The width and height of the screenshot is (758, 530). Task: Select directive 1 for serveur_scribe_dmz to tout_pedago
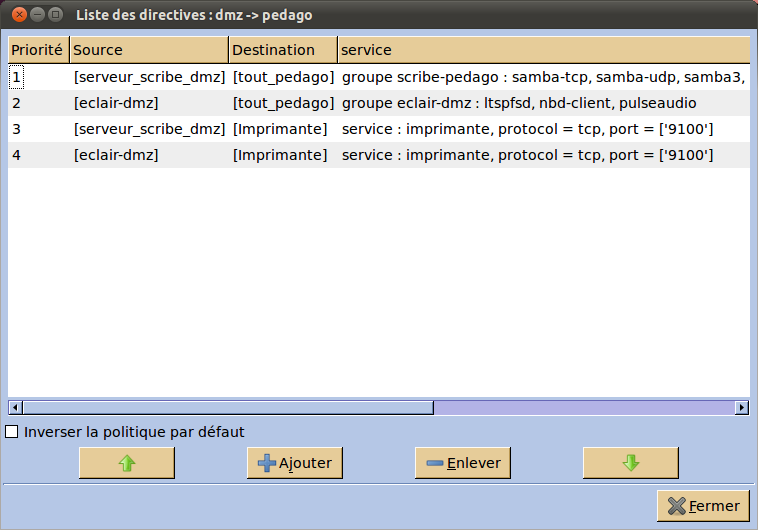(379, 77)
